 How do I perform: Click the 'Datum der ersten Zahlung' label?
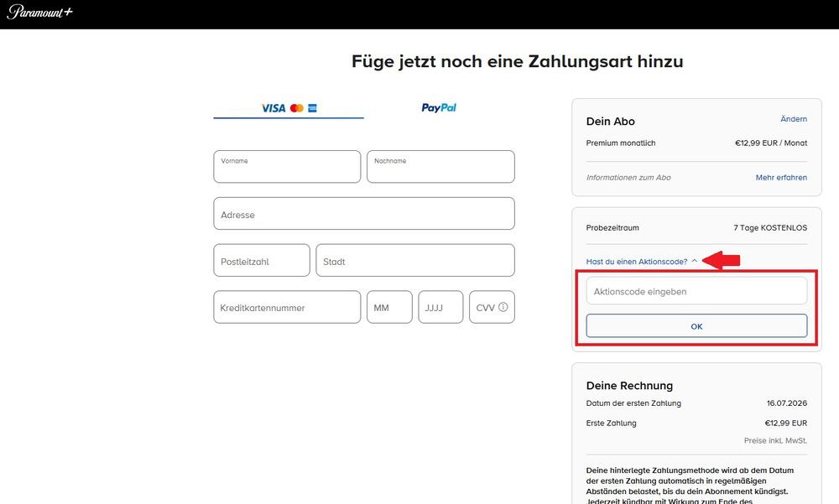633,403
